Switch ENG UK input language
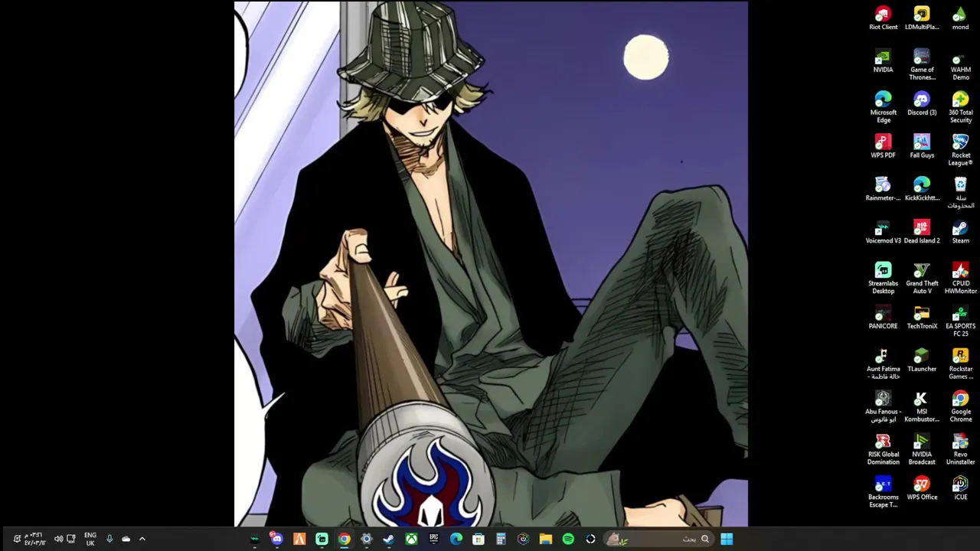Image resolution: width=980 pixels, height=551 pixels. [x=90, y=539]
